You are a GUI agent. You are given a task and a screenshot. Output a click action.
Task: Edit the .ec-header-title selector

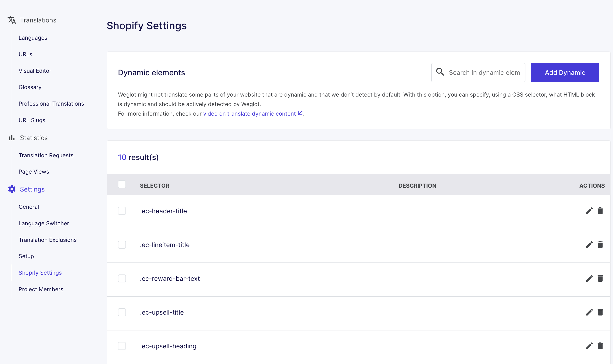[x=589, y=211]
